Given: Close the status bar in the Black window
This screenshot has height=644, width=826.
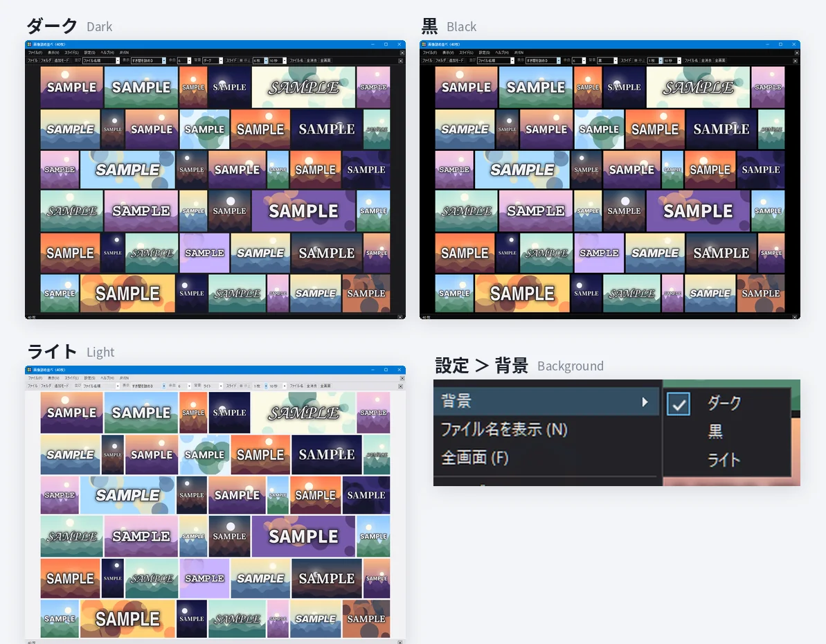Looking at the screenshot, I should pyautogui.click(x=795, y=316).
